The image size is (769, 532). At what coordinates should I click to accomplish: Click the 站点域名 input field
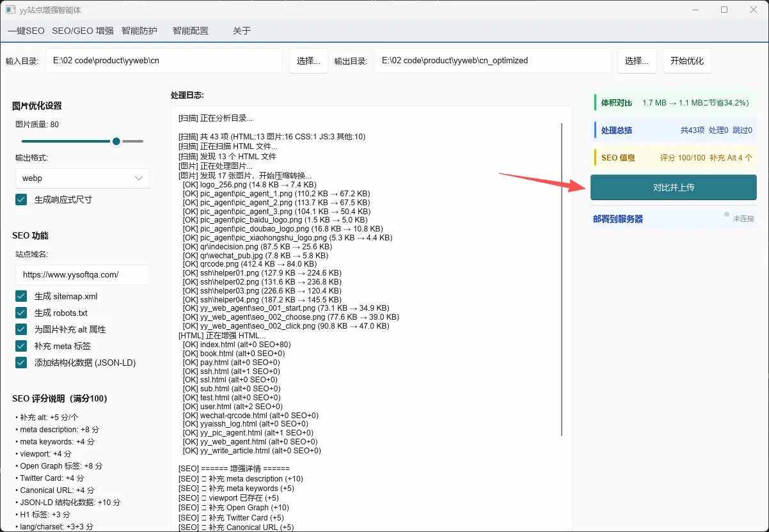point(83,275)
